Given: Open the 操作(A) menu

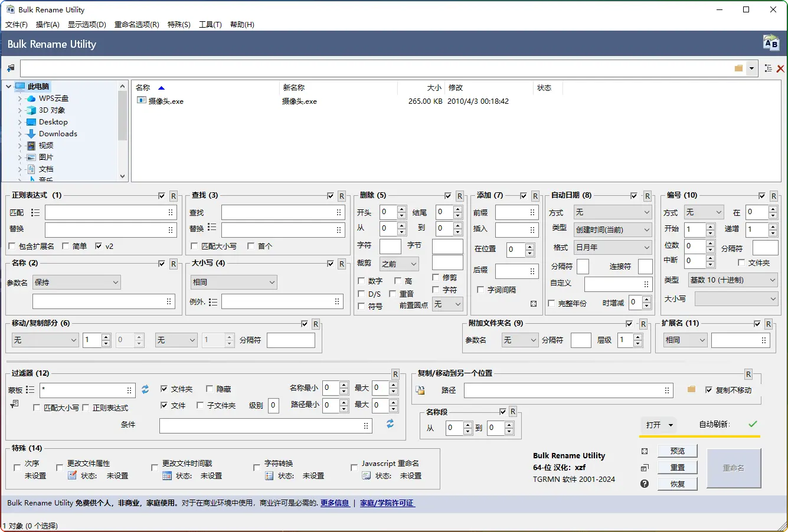Looking at the screenshot, I should coord(48,25).
